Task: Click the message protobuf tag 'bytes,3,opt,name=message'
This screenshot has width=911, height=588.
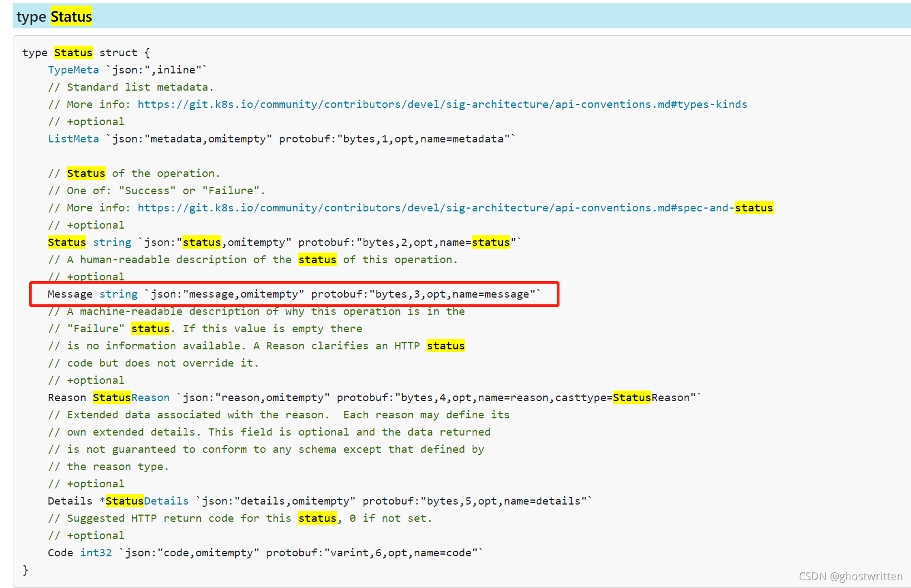Action: coord(423,294)
